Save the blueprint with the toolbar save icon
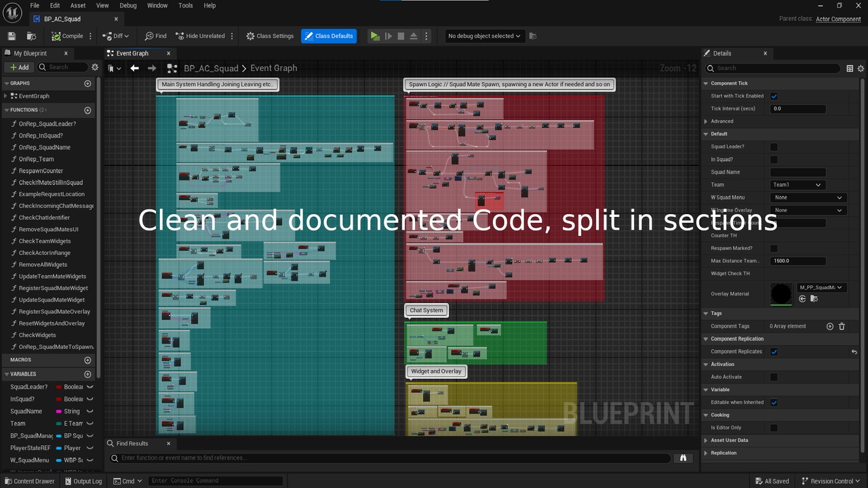Image resolution: width=868 pixels, height=488 pixels. pyautogui.click(x=12, y=36)
